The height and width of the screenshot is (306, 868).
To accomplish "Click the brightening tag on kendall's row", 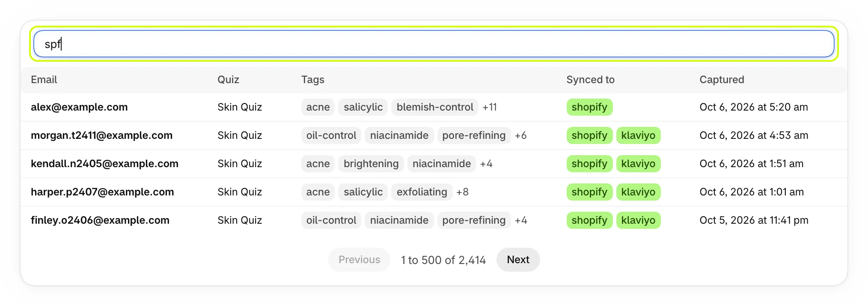I will (x=371, y=164).
